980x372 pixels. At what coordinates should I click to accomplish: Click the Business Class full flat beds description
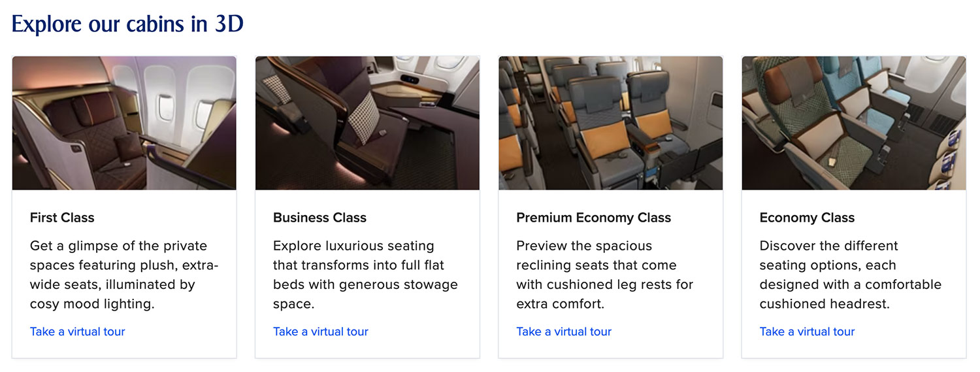click(365, 275)
